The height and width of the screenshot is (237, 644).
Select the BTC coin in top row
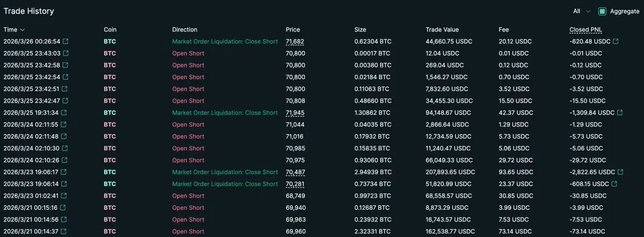pyautogui.click(x=109, y=41)
